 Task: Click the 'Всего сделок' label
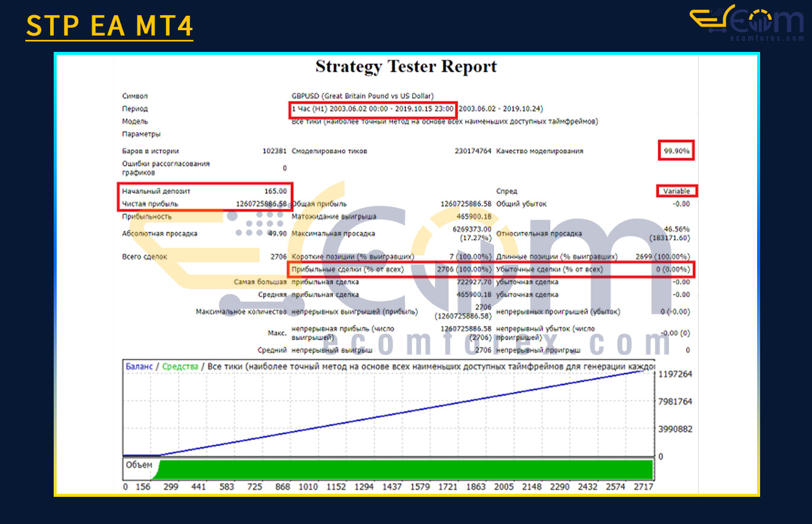tap(145, 257)
